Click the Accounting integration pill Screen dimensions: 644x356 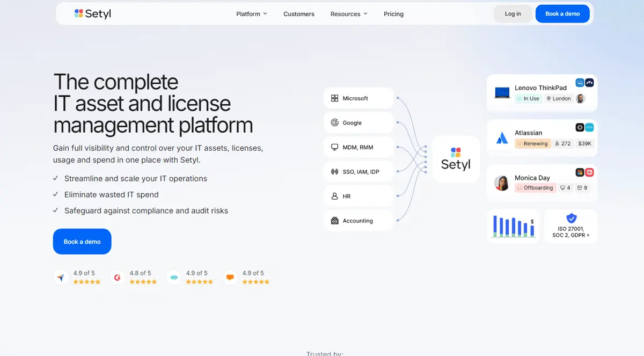tap(358, 221)
